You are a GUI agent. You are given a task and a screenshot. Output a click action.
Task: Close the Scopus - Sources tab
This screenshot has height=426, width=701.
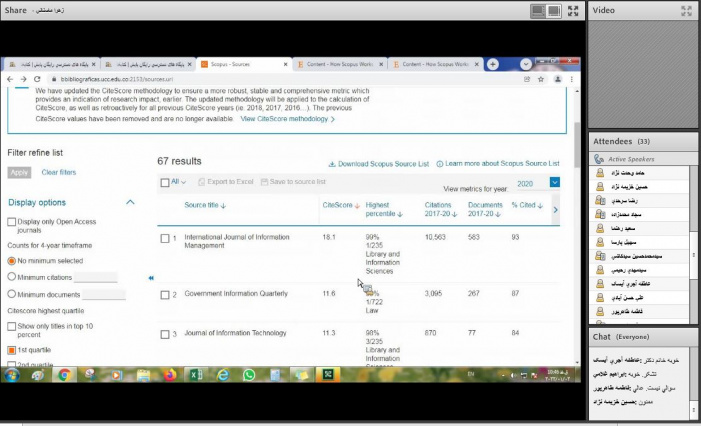(285, 64)
